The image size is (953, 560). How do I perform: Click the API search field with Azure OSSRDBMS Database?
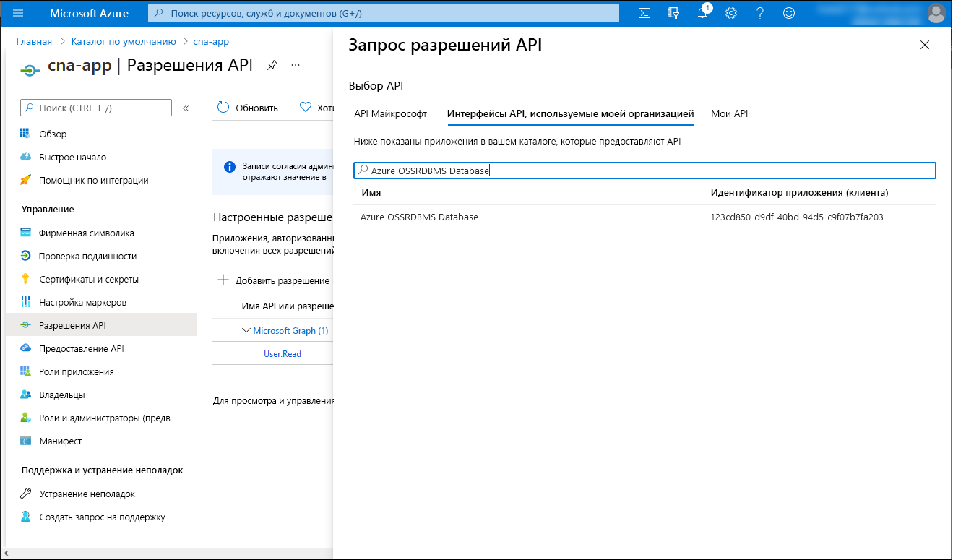pyautogui.click(x=644, y=171)
